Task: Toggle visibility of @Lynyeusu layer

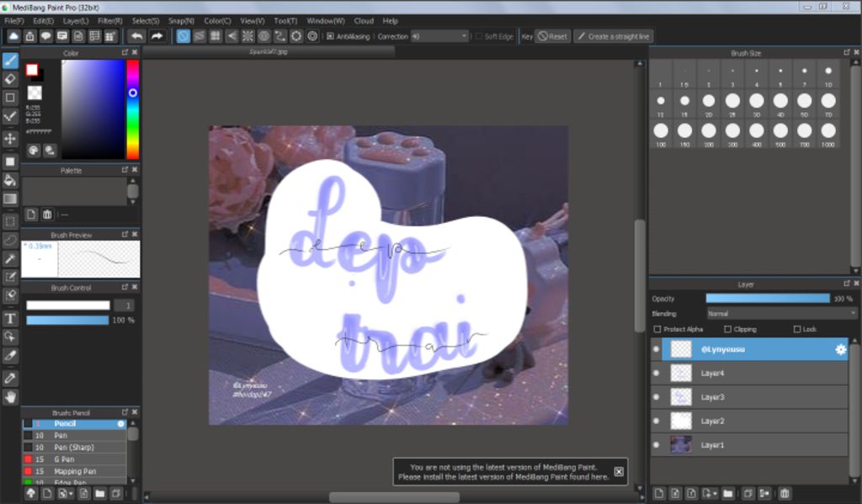Action: coord(656,349)
